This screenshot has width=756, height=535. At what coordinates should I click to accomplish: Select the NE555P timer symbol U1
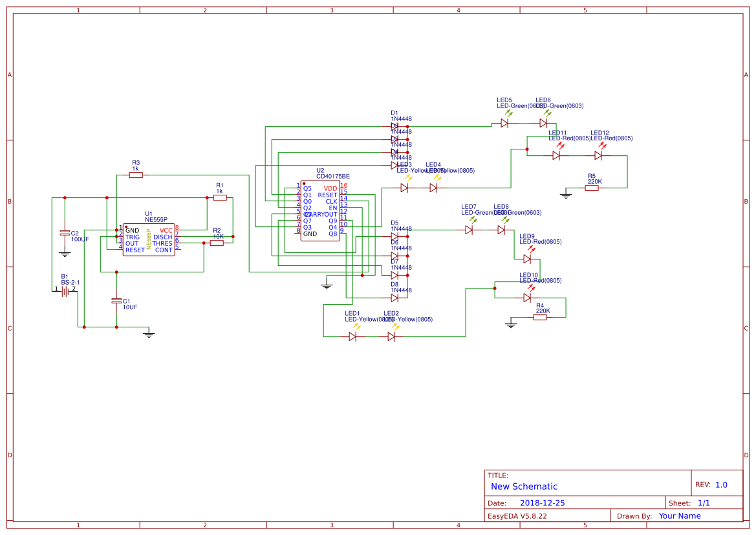pyautogui.click(x=149, y=241)
